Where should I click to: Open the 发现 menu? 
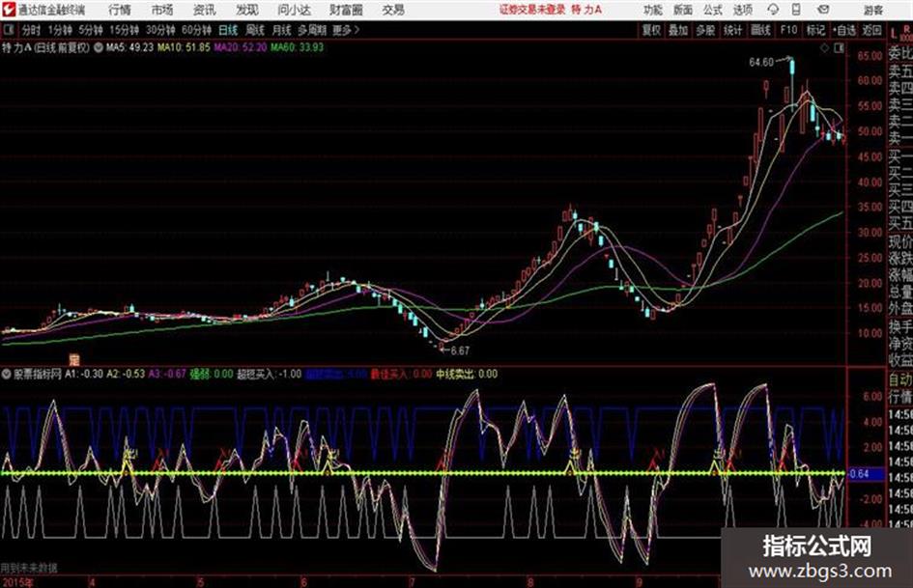[x=246, y=10]
